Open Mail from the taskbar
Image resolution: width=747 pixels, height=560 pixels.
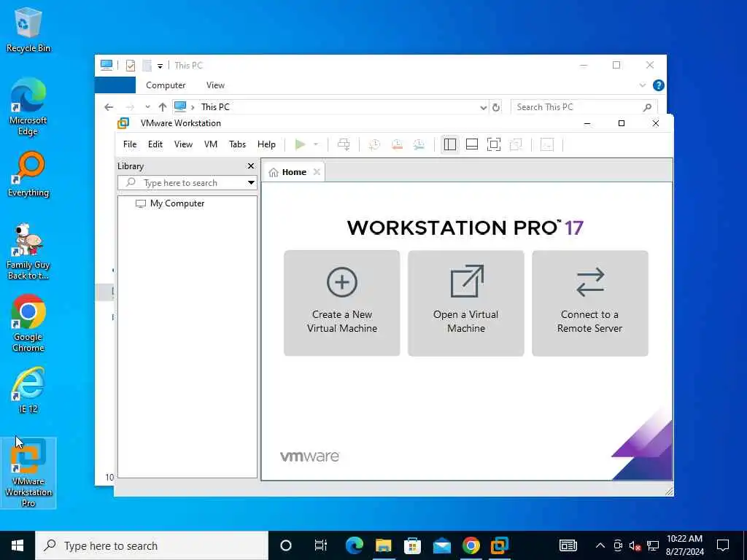pos(441,545)
